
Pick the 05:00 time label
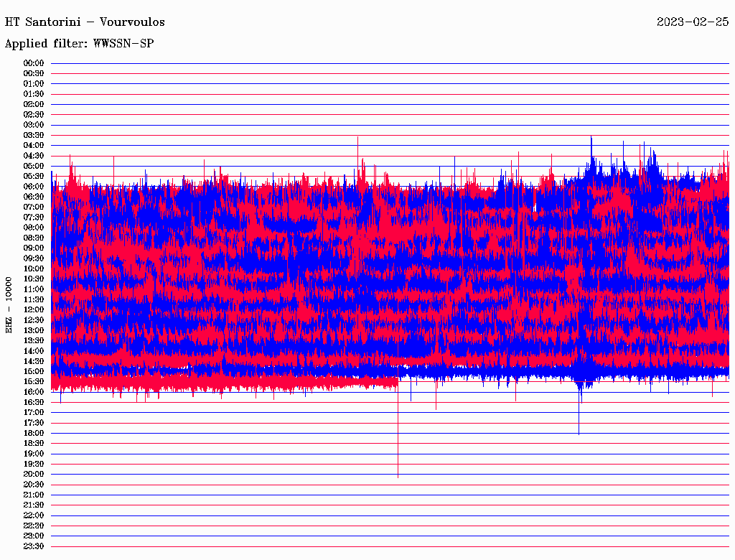coord(34,166)
